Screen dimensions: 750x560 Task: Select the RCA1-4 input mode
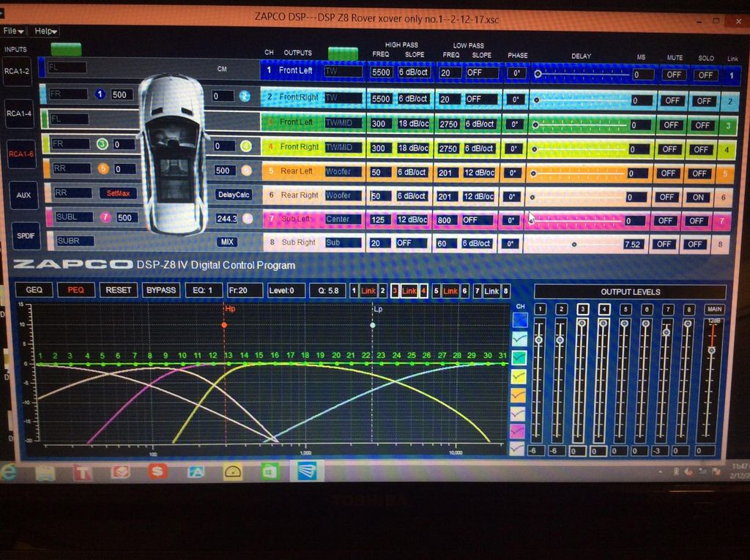click(x=19, y=113)
